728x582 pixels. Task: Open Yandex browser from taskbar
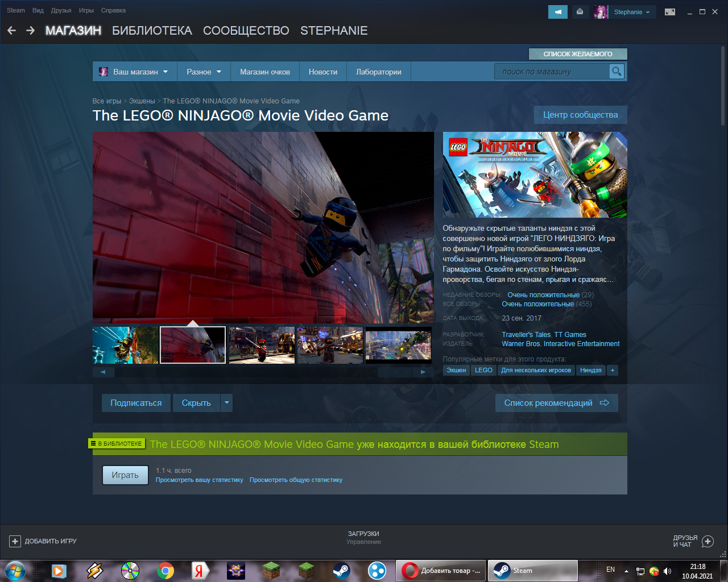(x=200, y=570)
